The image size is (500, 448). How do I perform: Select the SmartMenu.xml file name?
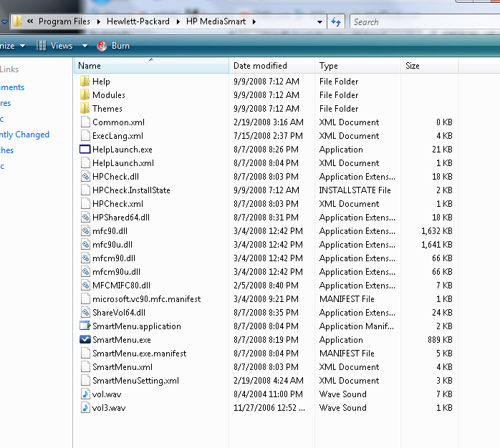[x=122, y=367]
